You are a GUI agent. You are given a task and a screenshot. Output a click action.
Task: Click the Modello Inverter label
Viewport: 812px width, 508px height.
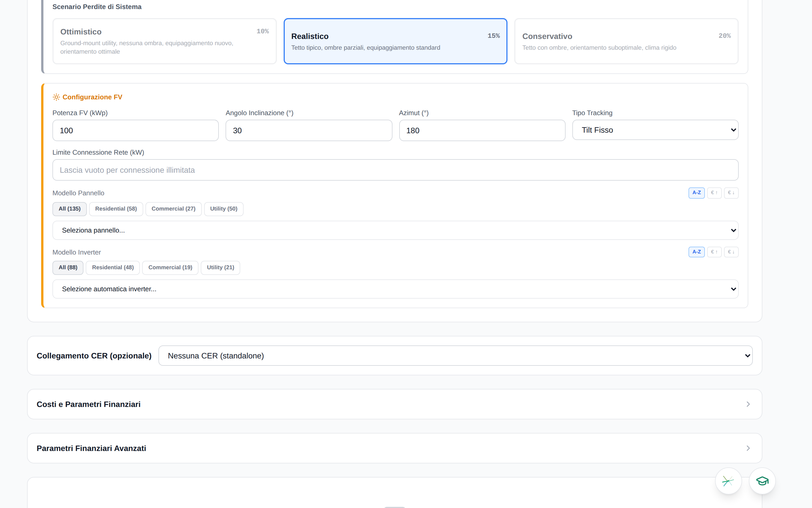76,252
